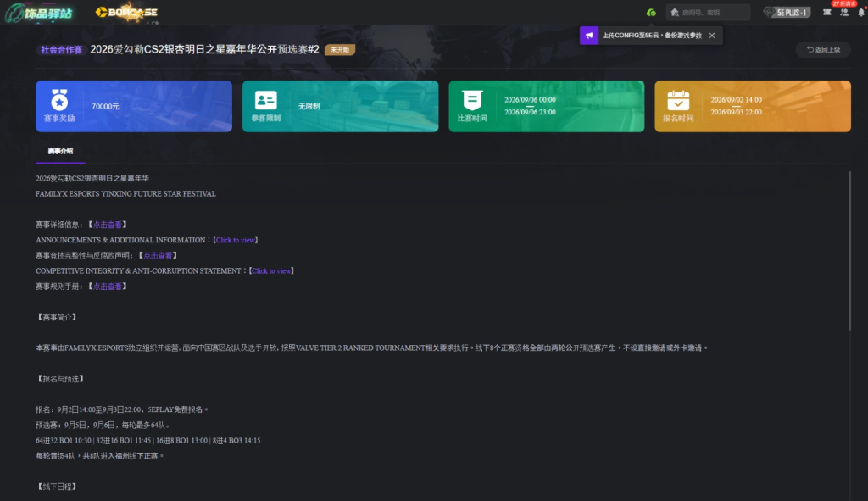Image resolution: width=868 pixels, height=501 pixels.
Task: Open the BOMCASE logo link
Action: point(127,12)
